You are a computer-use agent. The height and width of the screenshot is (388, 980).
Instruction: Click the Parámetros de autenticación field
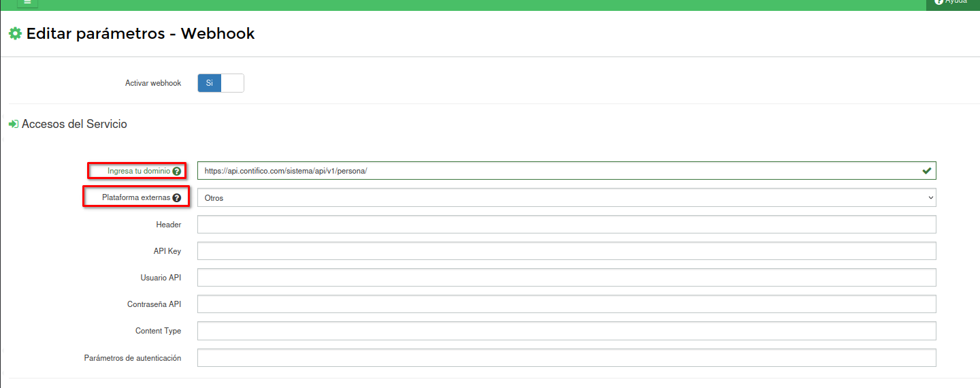click(x=566, y=358)
